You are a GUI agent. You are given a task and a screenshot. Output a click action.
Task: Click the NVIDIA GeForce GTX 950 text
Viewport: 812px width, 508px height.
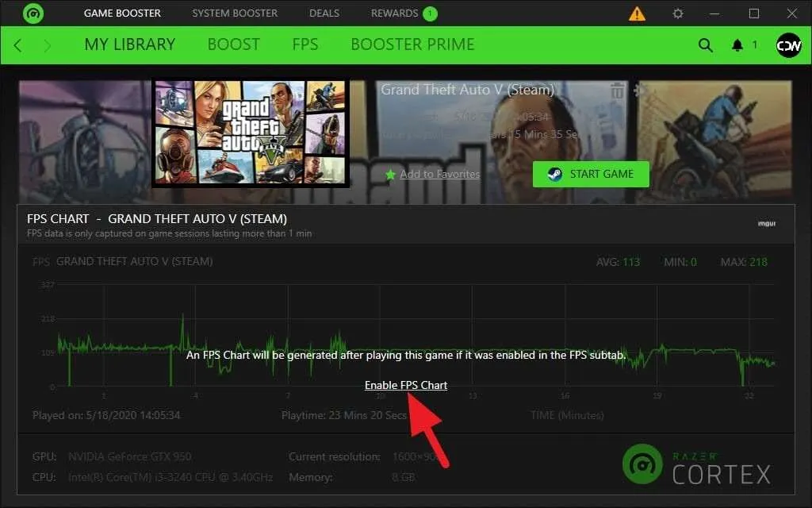(130, 456)
